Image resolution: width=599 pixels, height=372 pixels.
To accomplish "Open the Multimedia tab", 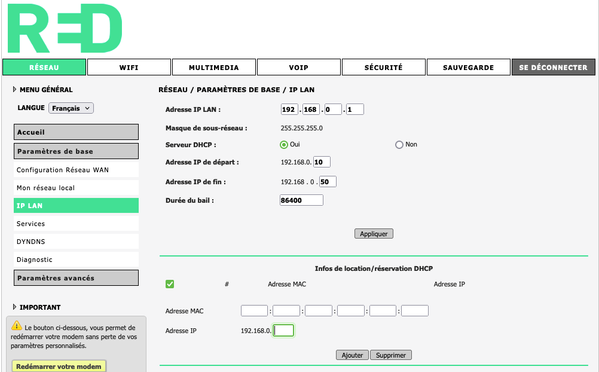I will [214, 67].
